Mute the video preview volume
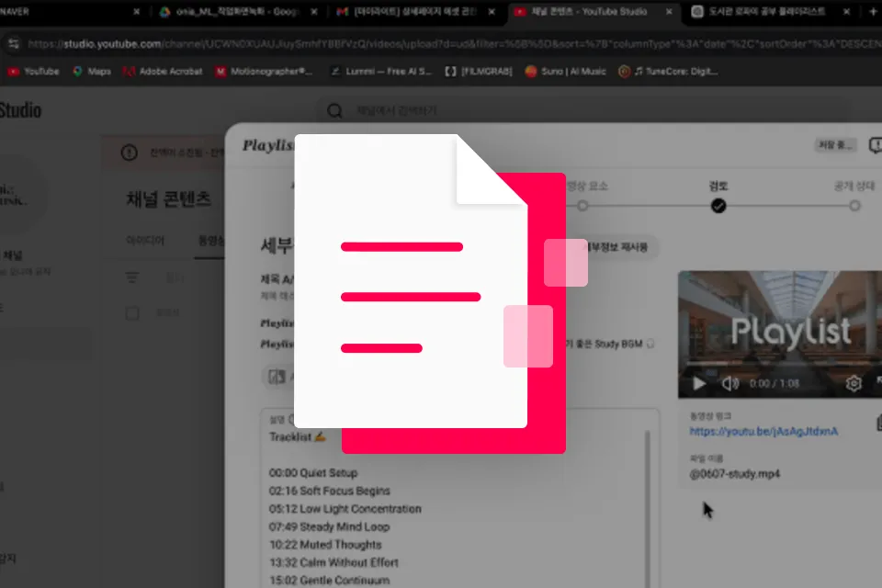882x588 pixels. pyautogui.click(x=730, y=384)
